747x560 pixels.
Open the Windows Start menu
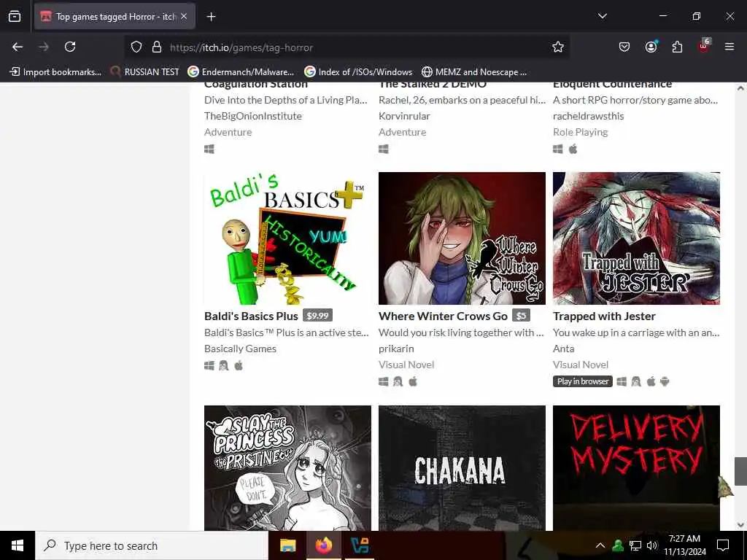18,545
